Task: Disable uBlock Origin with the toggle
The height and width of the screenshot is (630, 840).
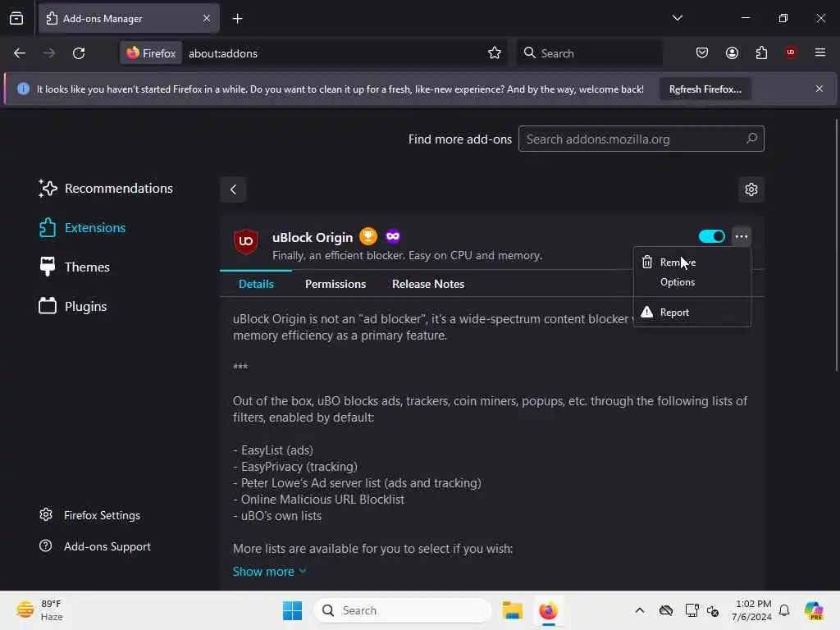Action: point(711,236)
